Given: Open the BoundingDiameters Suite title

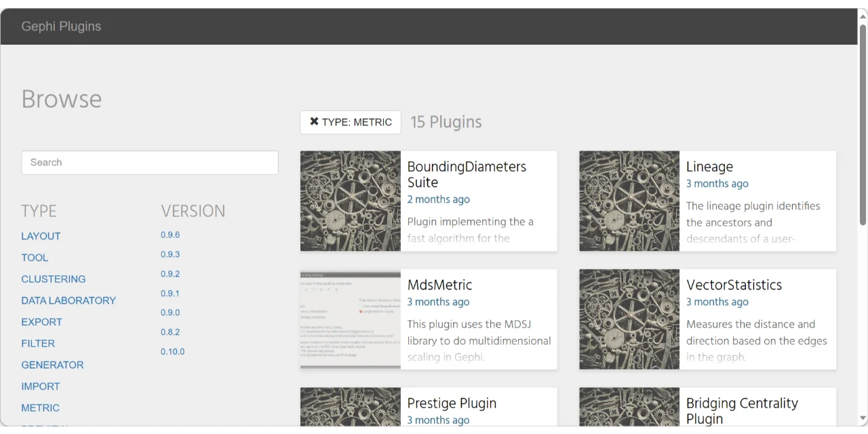Looking at the screenshot, I should pyautogui.click(x=467, y=174).
